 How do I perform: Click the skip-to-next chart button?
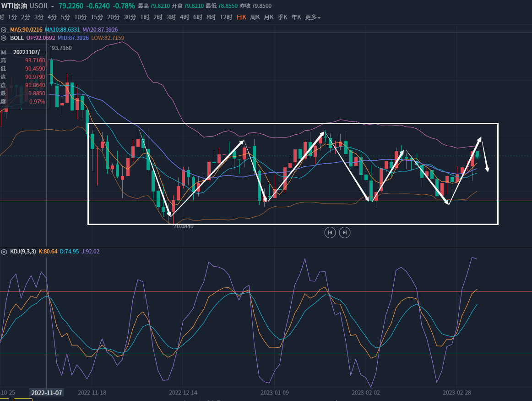pos(345,232)
